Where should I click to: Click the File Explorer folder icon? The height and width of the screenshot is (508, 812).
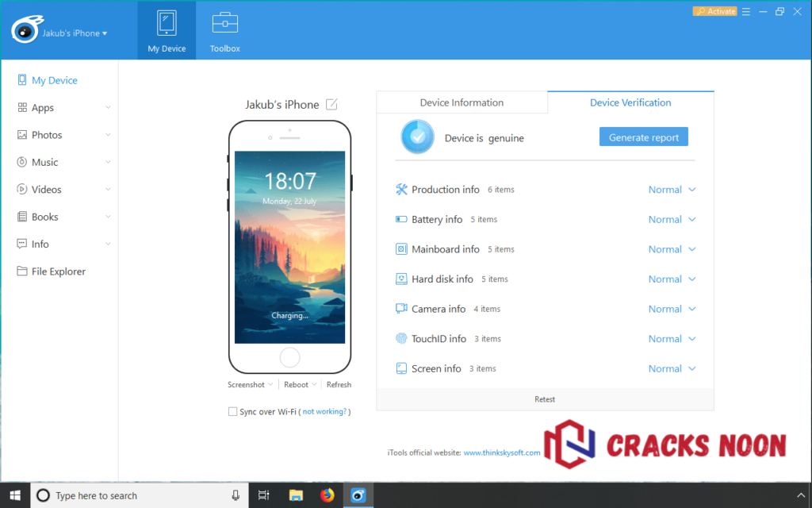[x=22, y=271]
